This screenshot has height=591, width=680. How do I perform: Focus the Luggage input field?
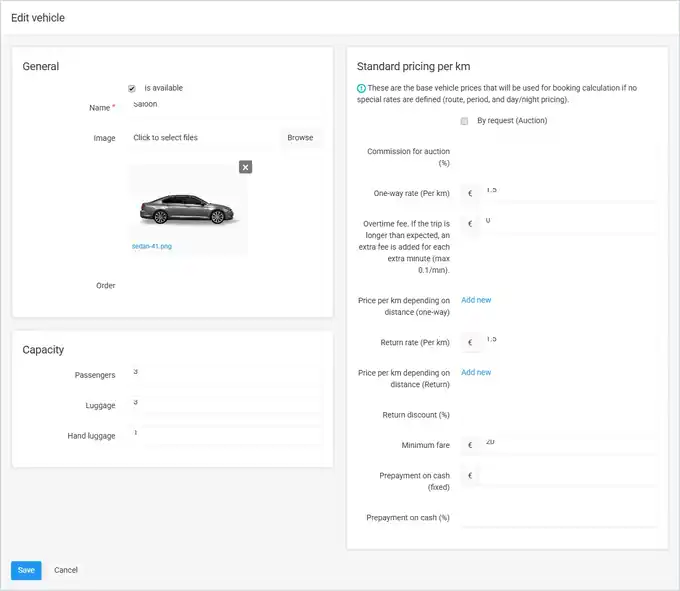point(226,405)
